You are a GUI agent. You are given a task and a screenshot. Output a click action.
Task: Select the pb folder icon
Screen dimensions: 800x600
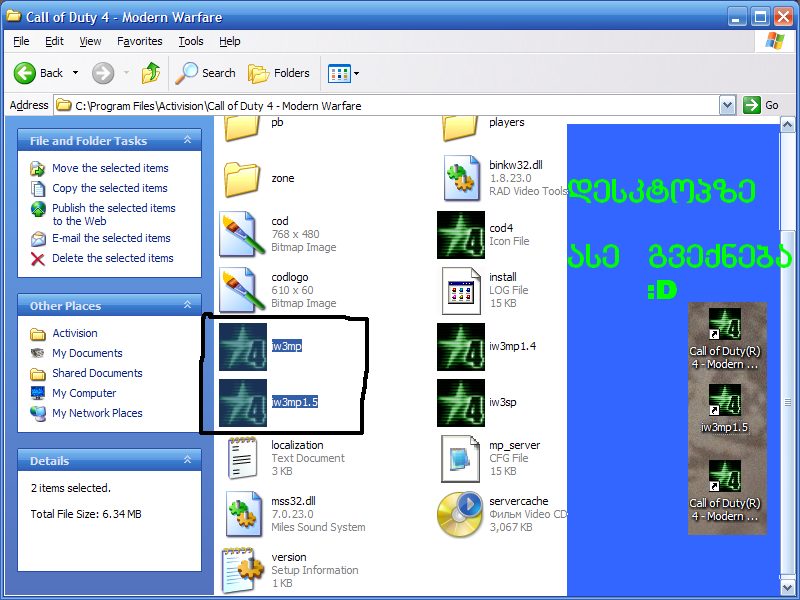pyautogui.click(x=242, y=128)
